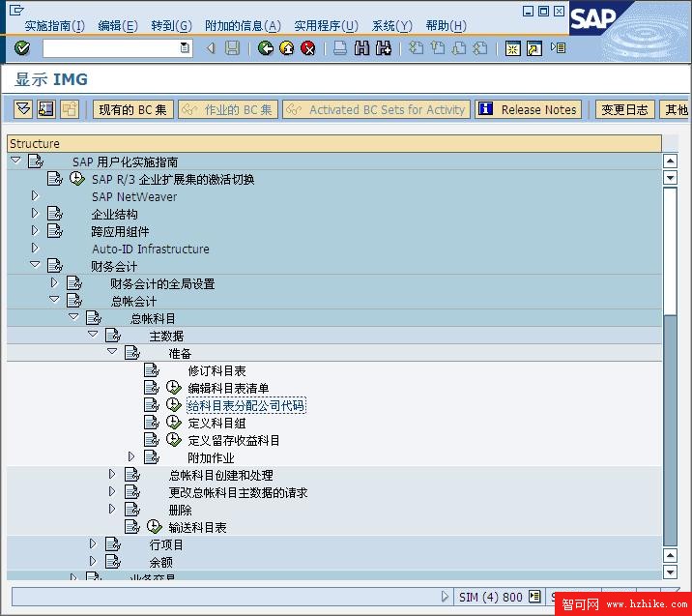Click the Last Page icon
Viewport: 692px width, 616px height.
pyautogui.click(x=480, y=47)
